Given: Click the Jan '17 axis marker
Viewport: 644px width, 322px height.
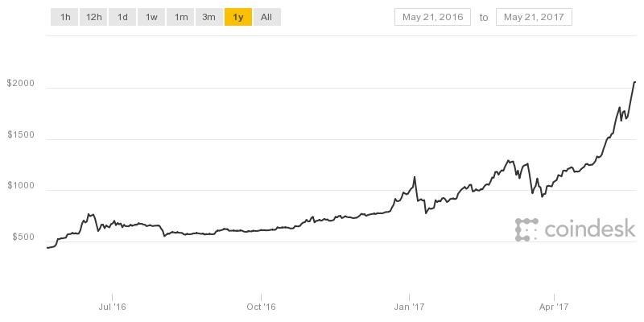Looking at the screenshot, I should tap(410, 306).
